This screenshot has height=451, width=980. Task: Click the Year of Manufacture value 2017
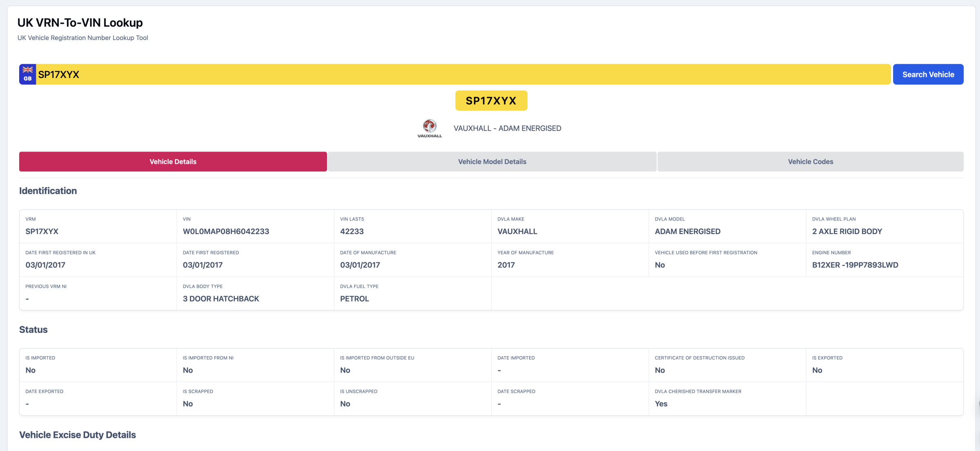[506, 265]
